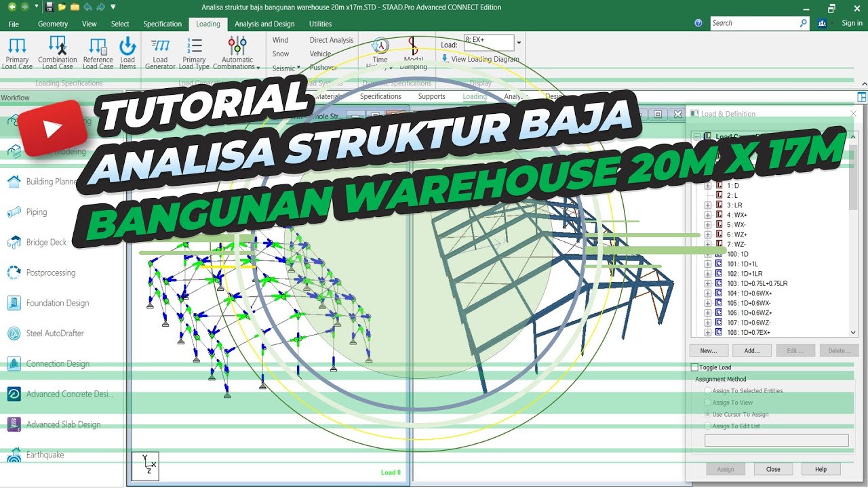Expand load case 3 : LR

coord(708,205)
